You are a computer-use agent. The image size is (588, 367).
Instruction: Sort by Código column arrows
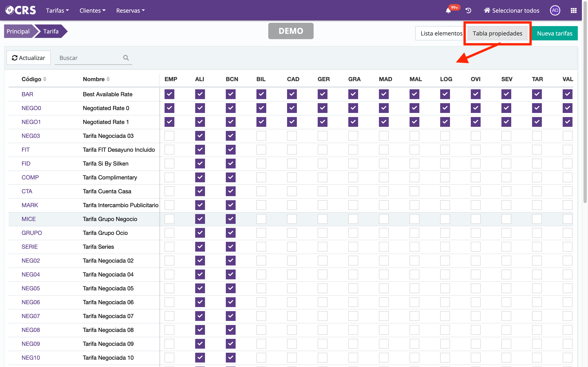45,79
